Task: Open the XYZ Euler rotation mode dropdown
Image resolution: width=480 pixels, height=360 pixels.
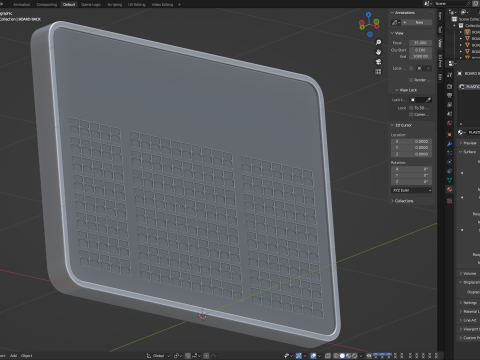Action: point(412,190)
